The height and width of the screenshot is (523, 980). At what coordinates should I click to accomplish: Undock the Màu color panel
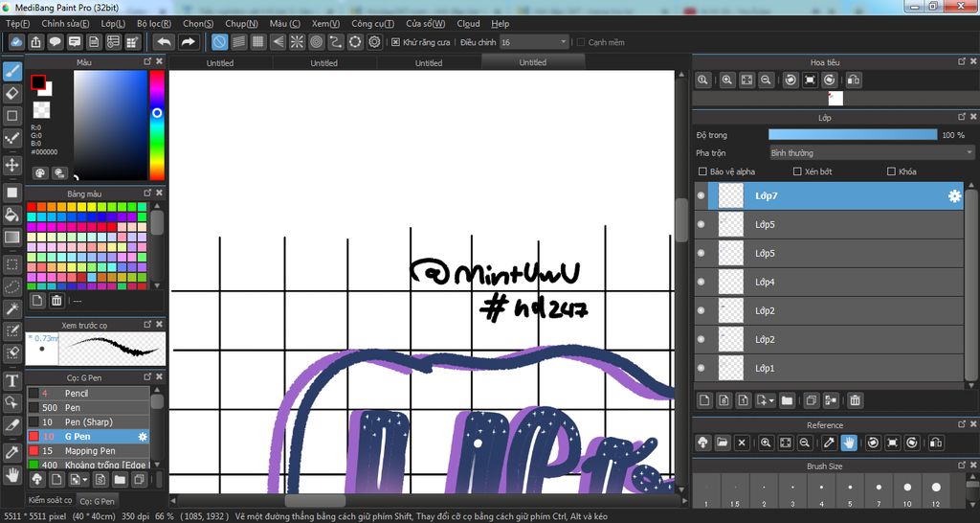[x=147, y=61]
